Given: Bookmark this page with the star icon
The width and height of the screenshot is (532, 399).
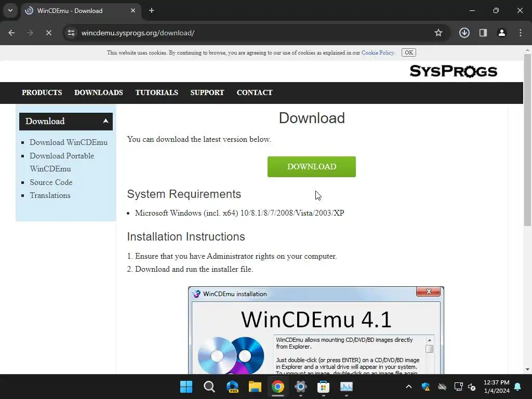Looking at the screenshot, I should coord(438,33).
